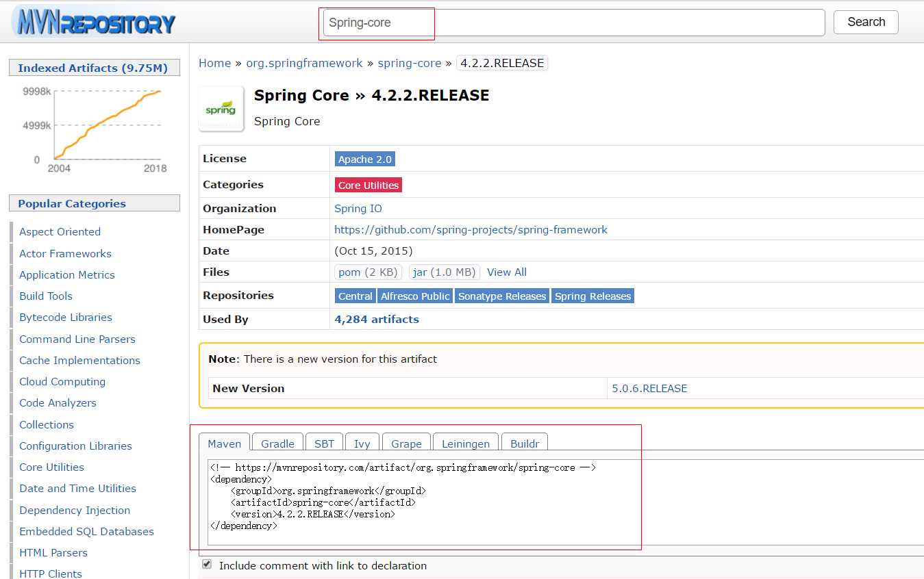Go to the Home breadcrumb link
Viewport: 924px width, 579px height.
pos(215,63)
